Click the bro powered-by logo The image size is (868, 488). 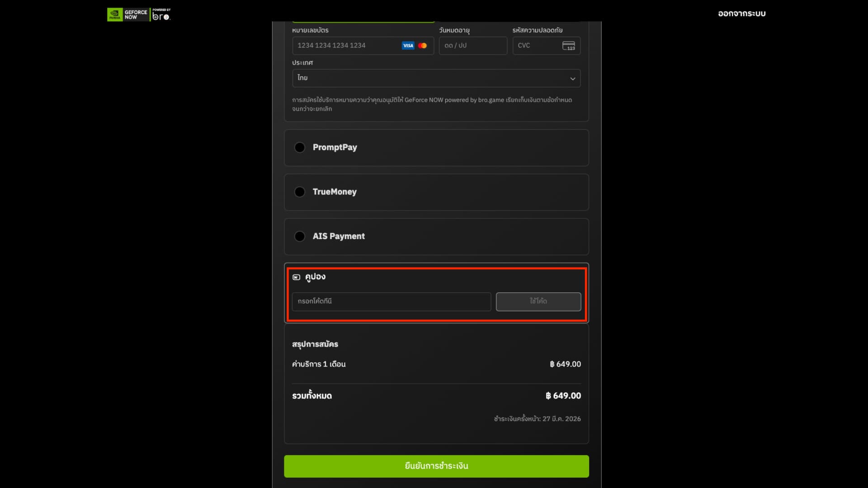161,15
